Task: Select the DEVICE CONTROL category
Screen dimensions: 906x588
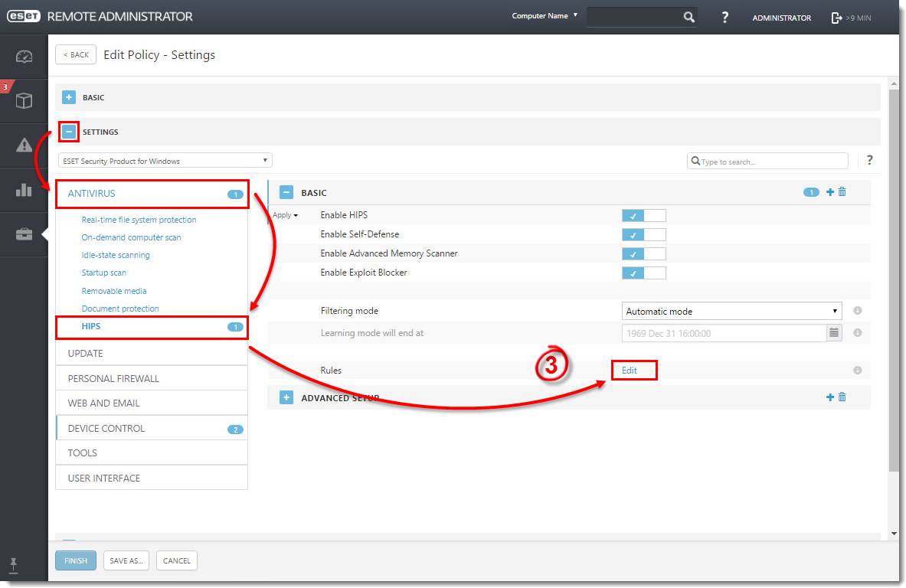Action: (152, 428)
